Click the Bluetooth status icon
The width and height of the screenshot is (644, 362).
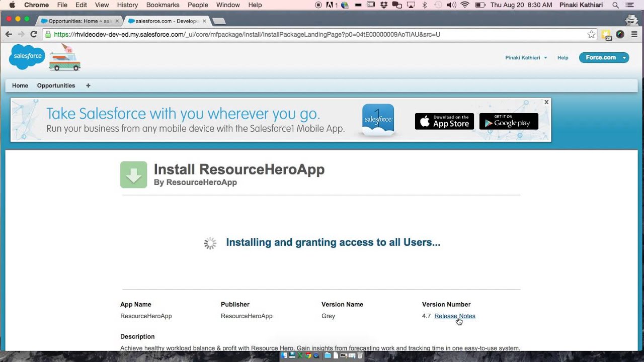coord(424,5)
